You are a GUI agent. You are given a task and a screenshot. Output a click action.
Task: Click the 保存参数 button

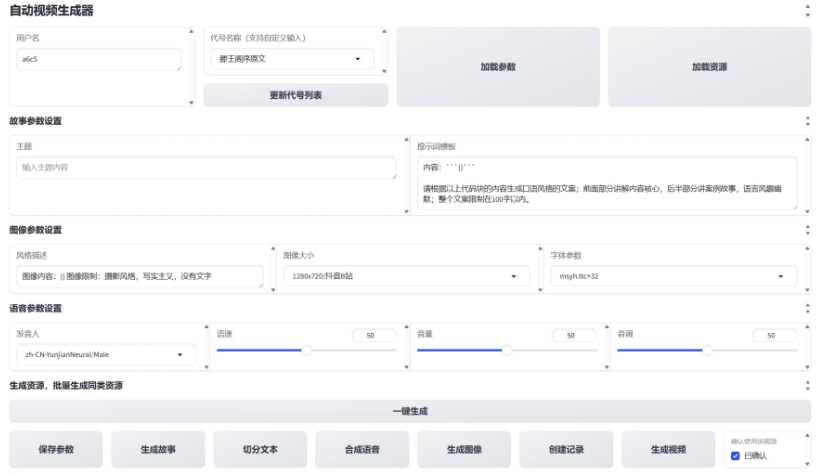56,450
